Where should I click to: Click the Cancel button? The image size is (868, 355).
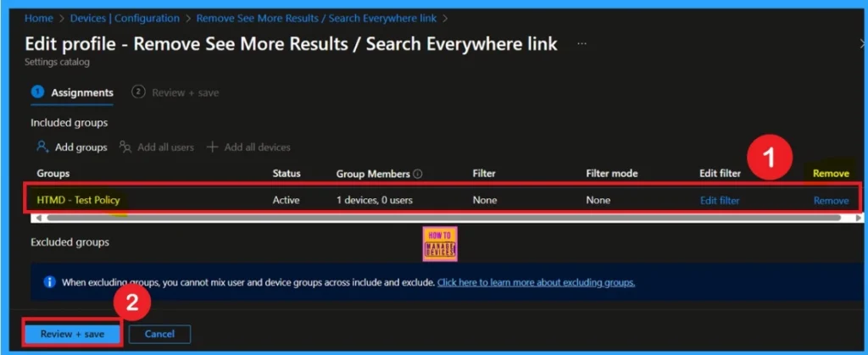tap(159, 334)
